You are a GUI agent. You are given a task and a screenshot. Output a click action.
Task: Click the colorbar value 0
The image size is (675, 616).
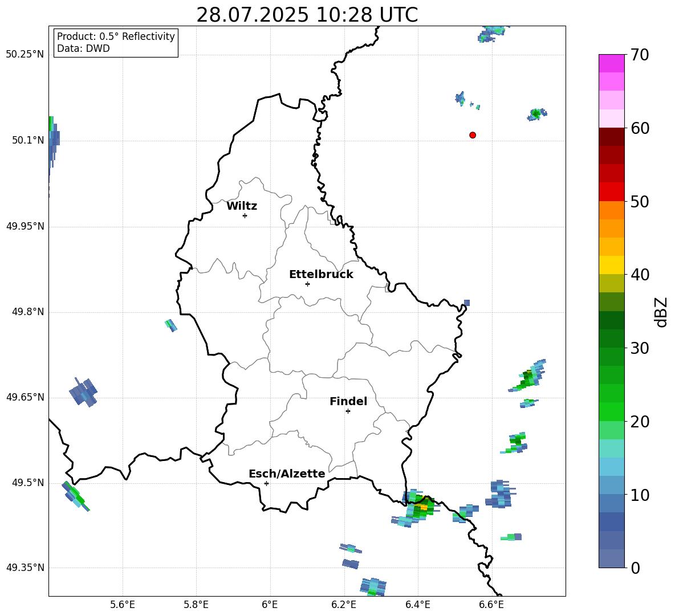click(x=636, y=568)
